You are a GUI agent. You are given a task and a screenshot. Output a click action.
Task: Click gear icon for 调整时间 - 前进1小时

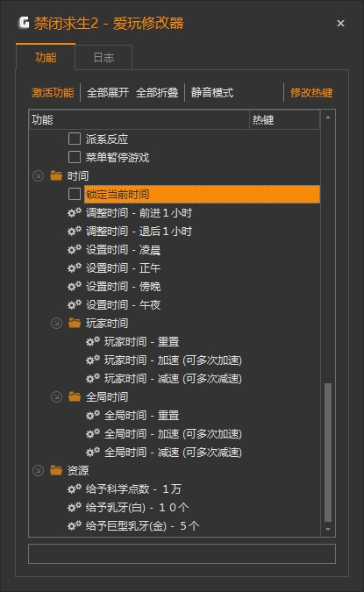[x=75, y=212]
